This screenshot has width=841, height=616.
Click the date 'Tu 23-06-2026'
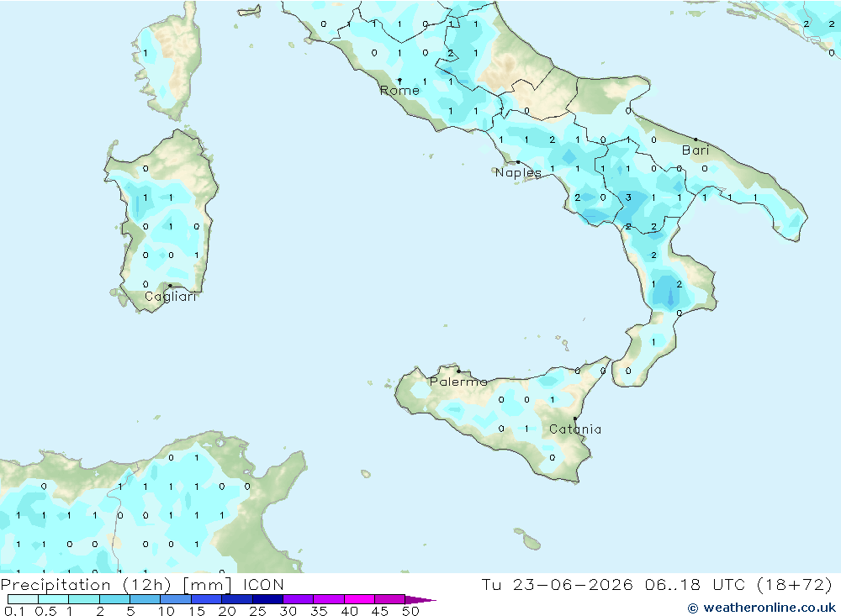click(557, 584)
